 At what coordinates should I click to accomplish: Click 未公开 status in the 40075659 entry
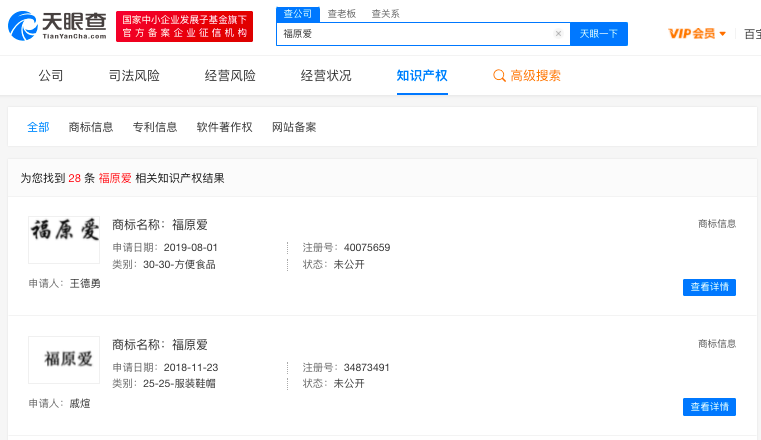pyautogui.click(x=349, y=264)
